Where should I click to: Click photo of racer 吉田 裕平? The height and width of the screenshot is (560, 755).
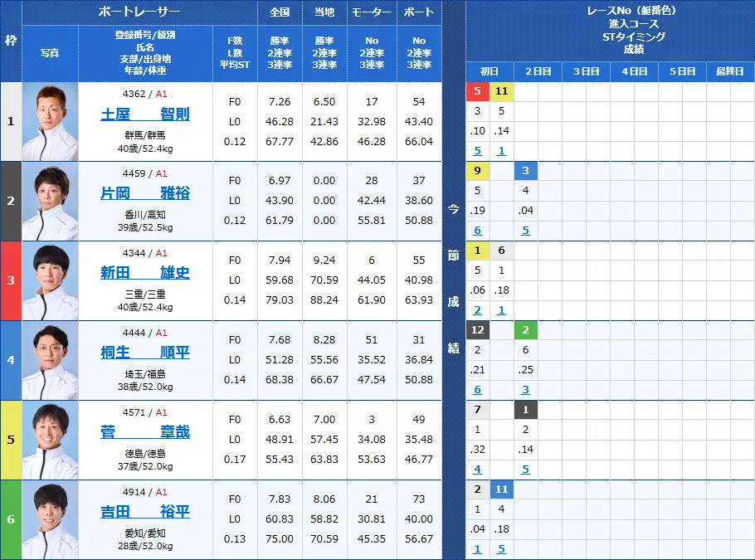point(50,519)
